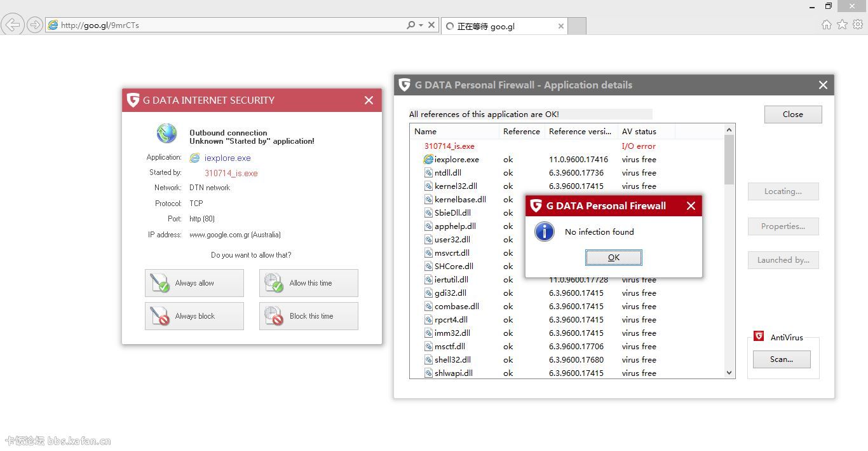Sort by the Name column header

click(x=454, y=132)
